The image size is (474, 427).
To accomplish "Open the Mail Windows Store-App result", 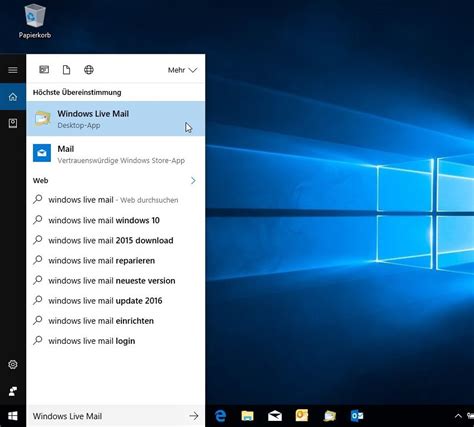I will 116,154.
